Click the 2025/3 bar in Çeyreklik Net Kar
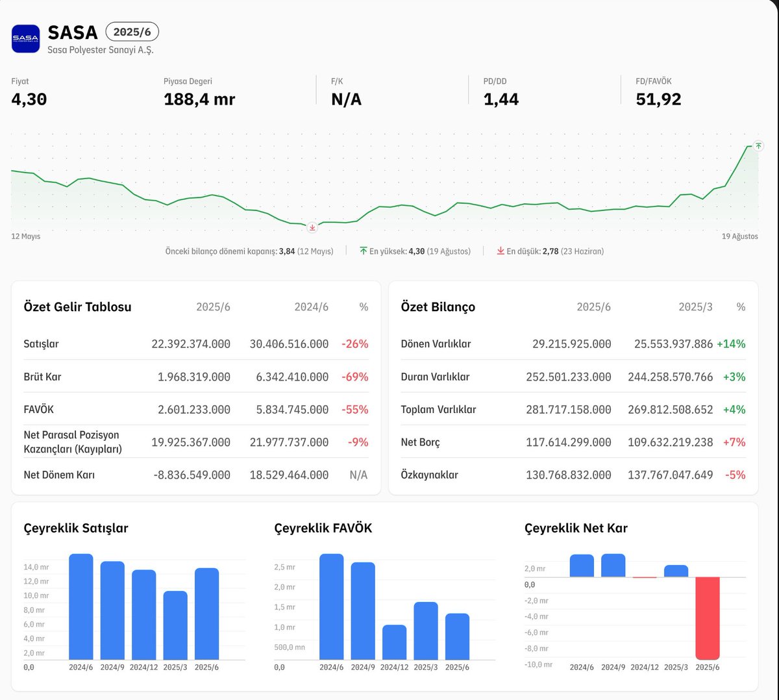Screen dimensions: 779x700 pyautogui.click(x=676, y=571)
